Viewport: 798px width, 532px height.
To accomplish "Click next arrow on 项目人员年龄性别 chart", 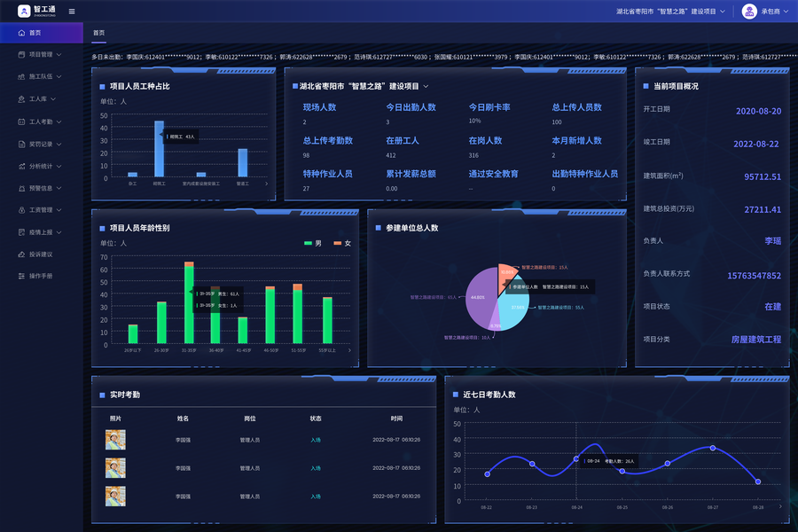I will (349, 350).
